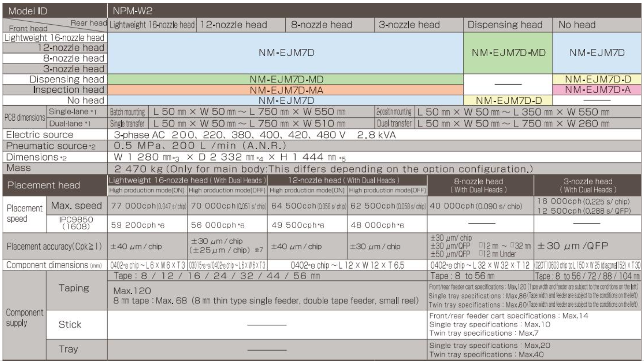Select the yellow 'NM-EJM7D-D' cell in No head row
644x361 pixels.
pyautogui.click(x=508, y=101)
